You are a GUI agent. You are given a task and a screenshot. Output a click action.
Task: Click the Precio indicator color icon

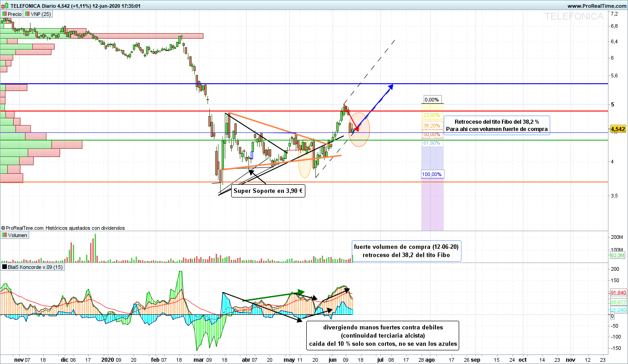click(5, 14)
